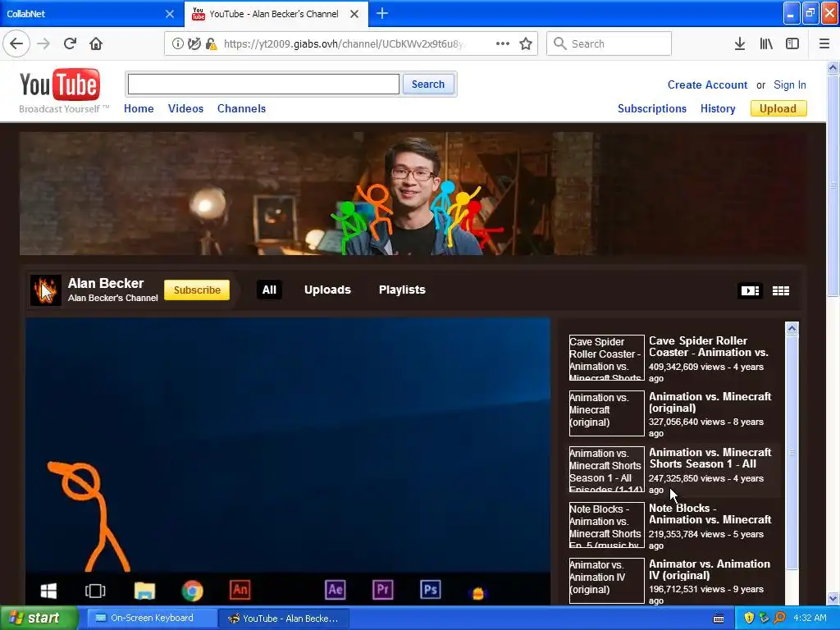
Task: Open Note Blocks video thumbnail
Action: pyautogui.click(x=606, y=525)
